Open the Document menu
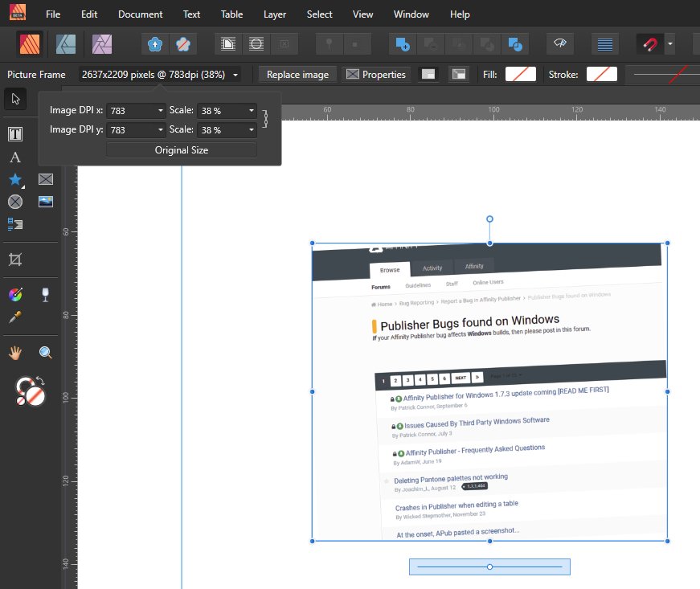The image size is (700, 589). [140, 14]
